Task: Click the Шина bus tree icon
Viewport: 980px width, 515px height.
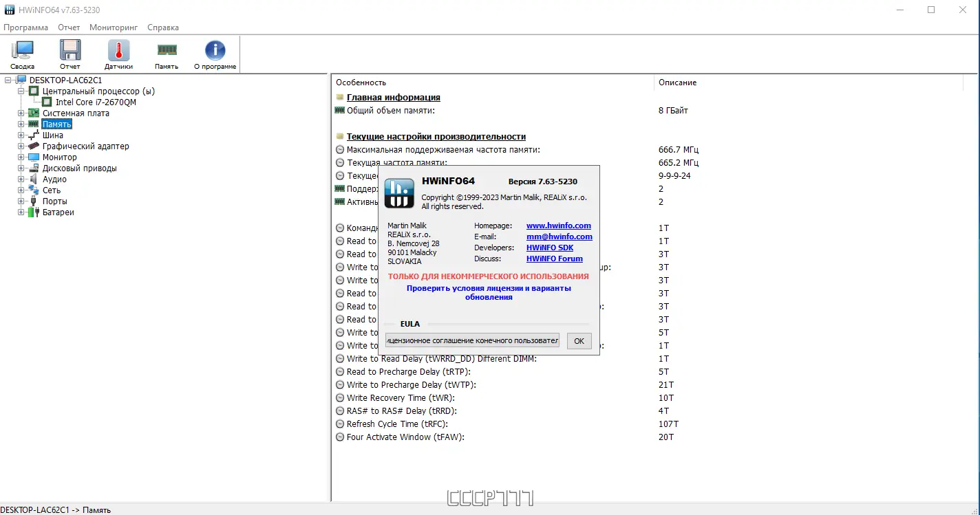Action: (34, 135)
